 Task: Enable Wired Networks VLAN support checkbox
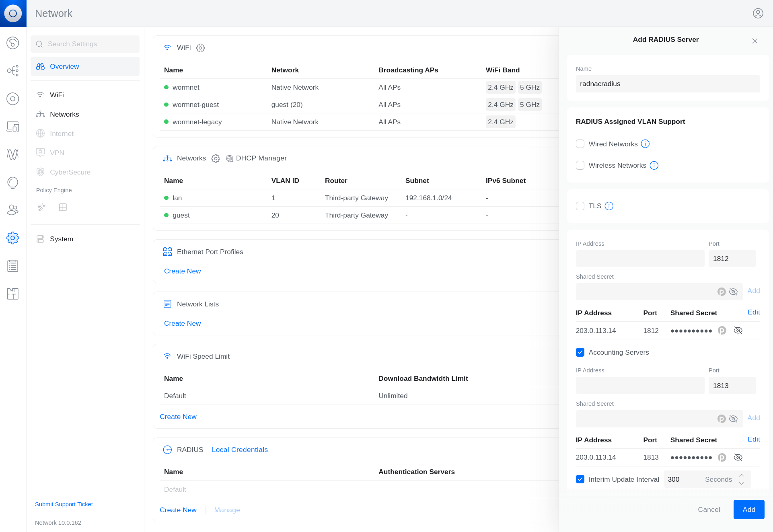click(580, 144)
